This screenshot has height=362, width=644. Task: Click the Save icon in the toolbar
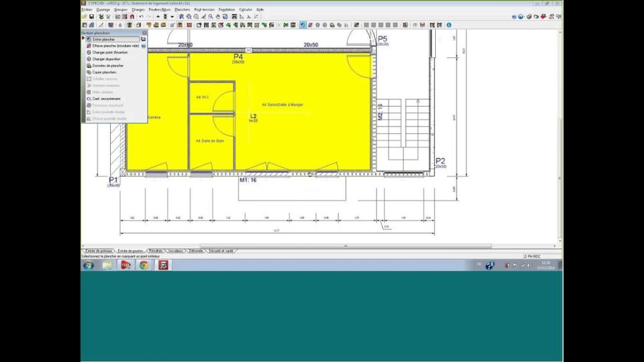[92, 16]
